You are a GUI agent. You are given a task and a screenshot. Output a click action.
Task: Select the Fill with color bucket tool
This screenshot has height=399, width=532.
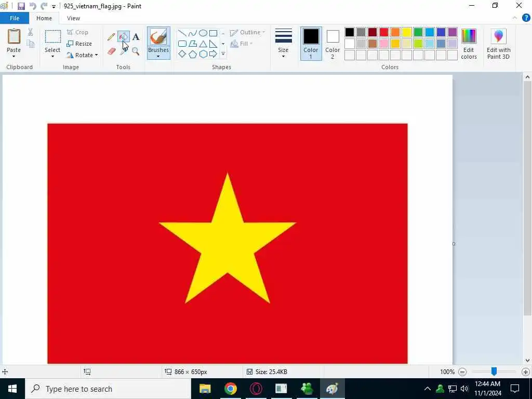pos(124,37)
